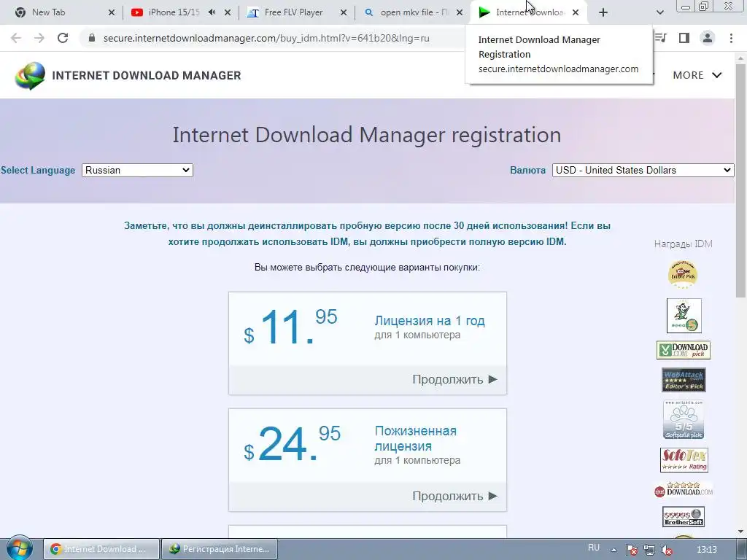Click the address bar URL
747x560 pixels.
tap(266, 38)
